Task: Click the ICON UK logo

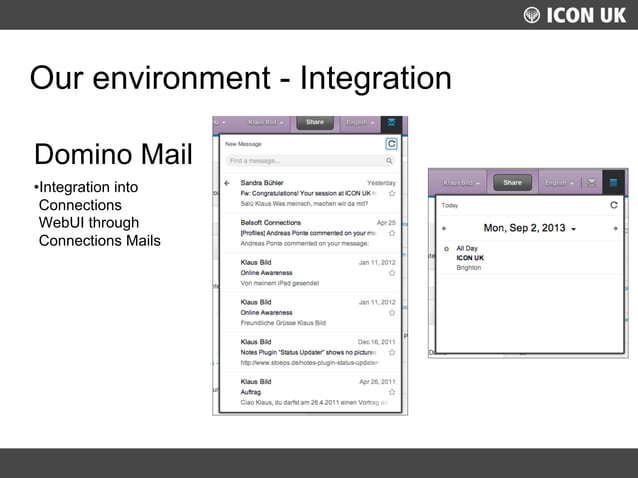Action: [575, 15]
